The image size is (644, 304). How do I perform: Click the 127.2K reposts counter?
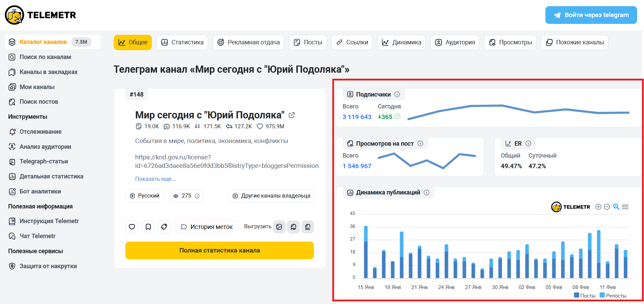239,126
